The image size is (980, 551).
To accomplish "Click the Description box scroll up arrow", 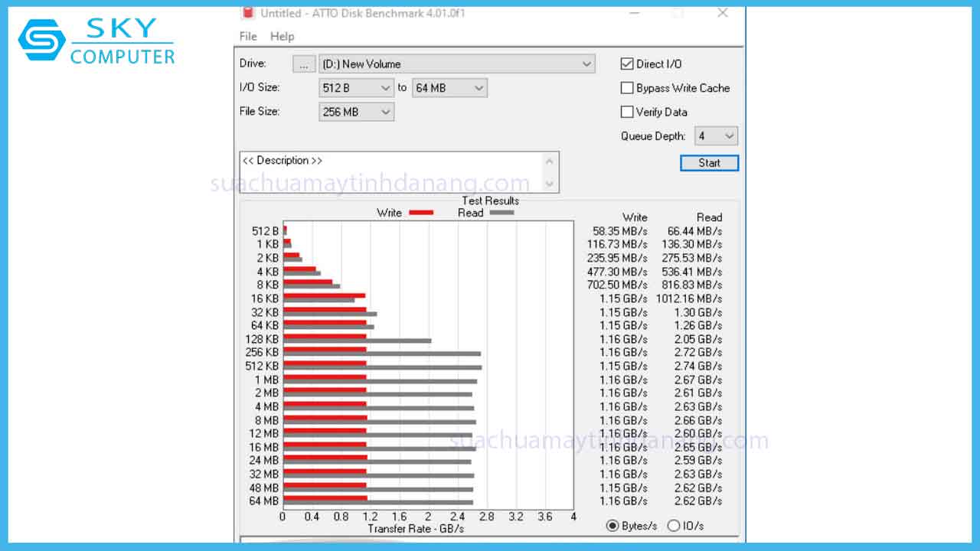I will tap(550, 161).
